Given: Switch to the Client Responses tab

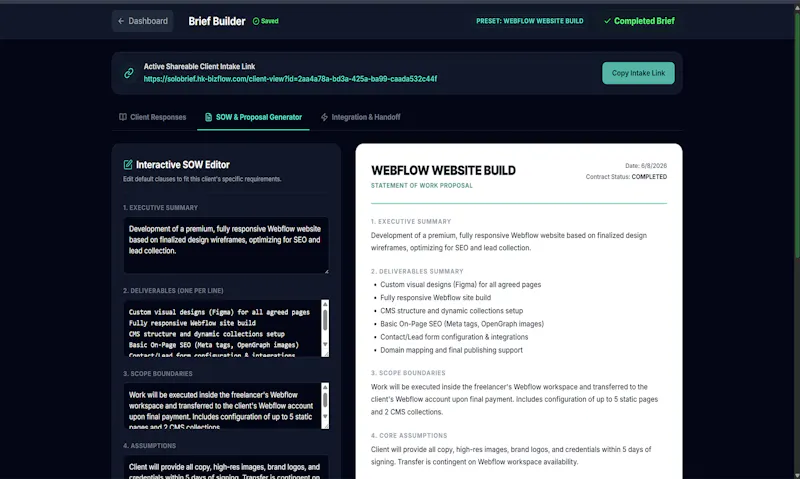Looking at the screenshot, I should coord(153,117).
